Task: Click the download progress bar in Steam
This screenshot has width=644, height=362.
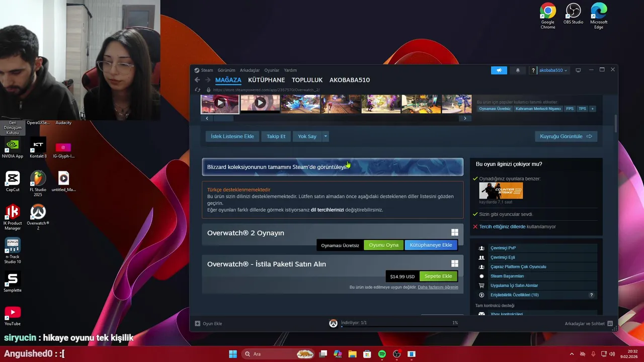Action: [399, 326]
